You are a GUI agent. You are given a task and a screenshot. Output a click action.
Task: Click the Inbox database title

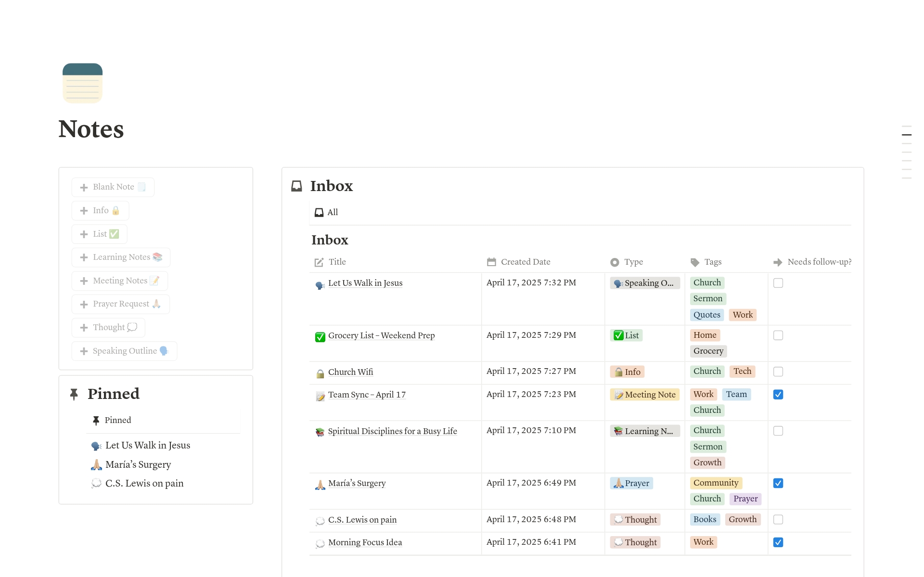330,240
